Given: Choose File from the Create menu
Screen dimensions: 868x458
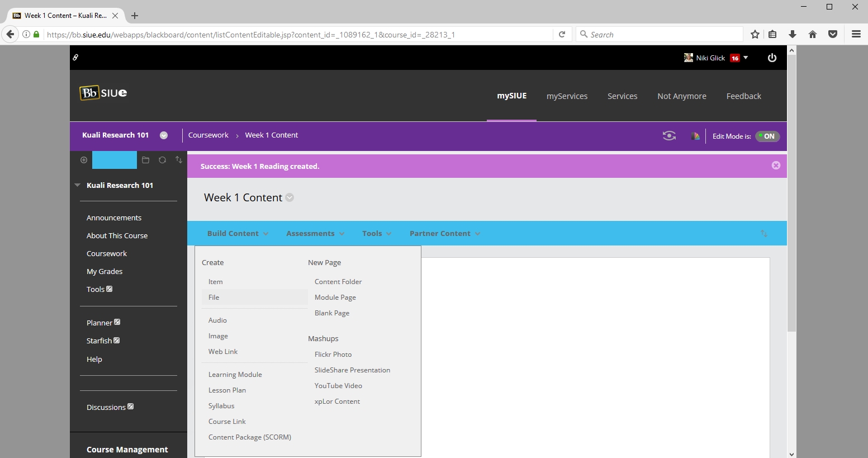Looking at the screenshot, I should (214, 298).
